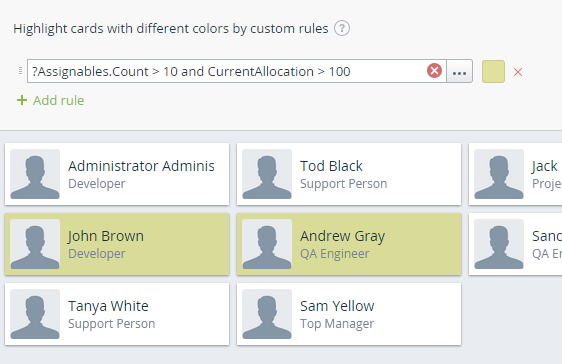The height and width of the screenshot is (364, 562).
Task: Open the partially visible QA Engineer card's avatar
Action: (x=499, y=244)
